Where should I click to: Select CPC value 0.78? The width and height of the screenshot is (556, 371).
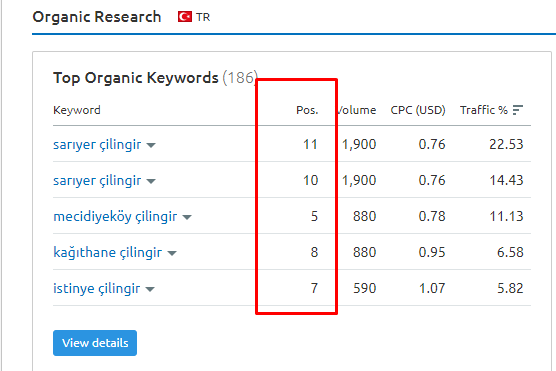click(432, 216)
